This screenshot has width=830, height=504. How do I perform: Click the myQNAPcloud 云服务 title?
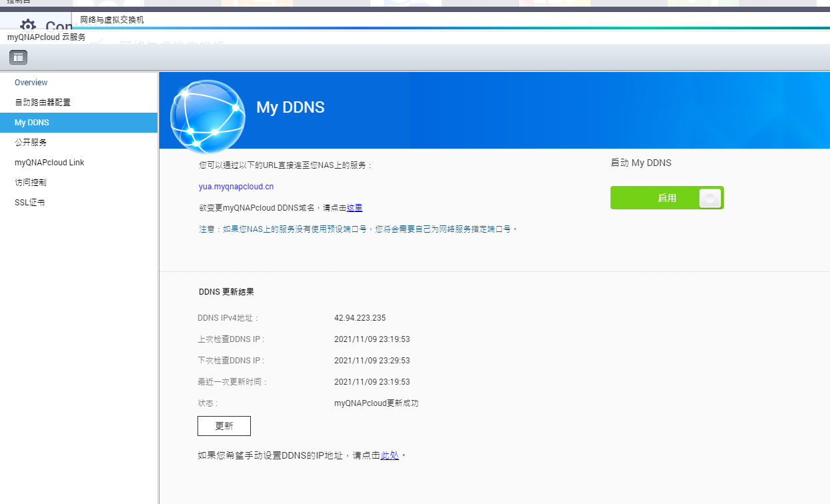[47, 37]
